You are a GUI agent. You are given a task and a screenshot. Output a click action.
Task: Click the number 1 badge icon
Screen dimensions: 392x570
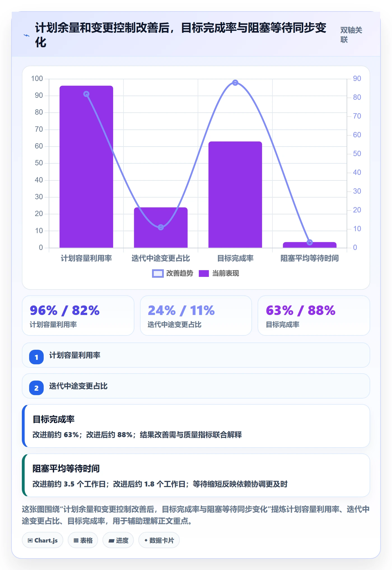tap(36, 357)
